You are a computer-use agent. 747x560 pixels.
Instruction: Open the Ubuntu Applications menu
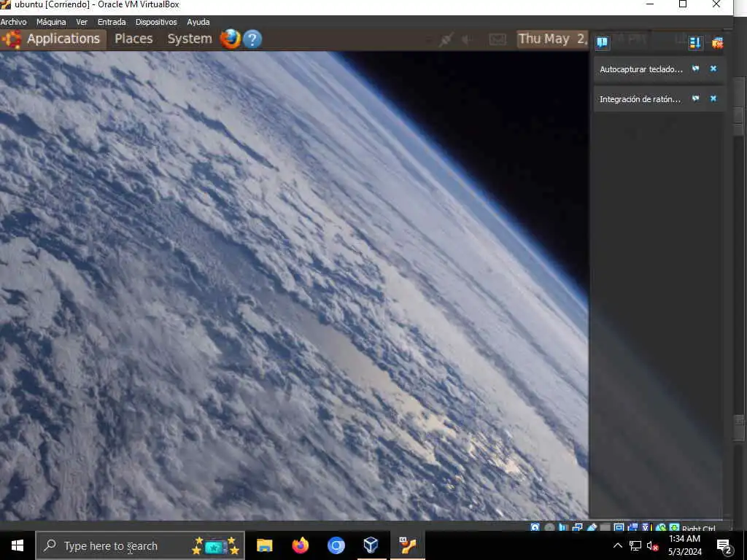point(63,39)
